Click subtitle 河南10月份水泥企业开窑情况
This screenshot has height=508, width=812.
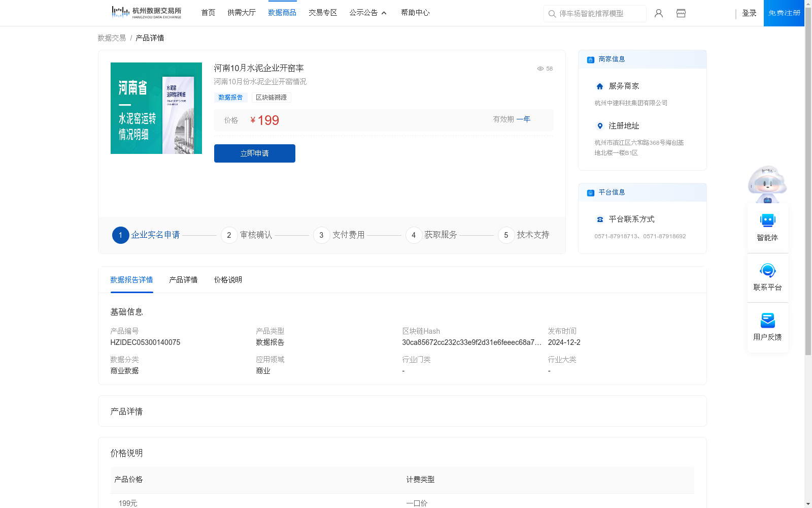[260, 82]
